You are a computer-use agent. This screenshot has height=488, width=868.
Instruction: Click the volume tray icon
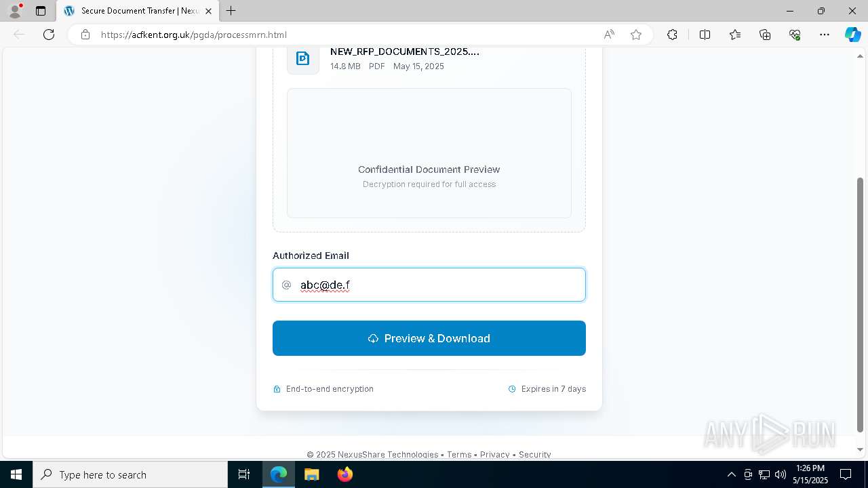(x=781, y=474)
